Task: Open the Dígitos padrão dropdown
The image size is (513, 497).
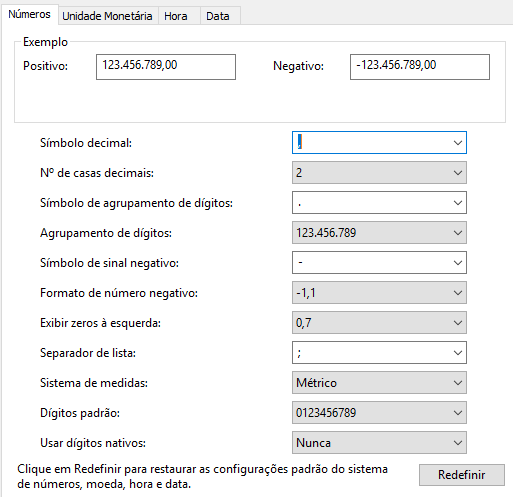Action: [379, 413]
